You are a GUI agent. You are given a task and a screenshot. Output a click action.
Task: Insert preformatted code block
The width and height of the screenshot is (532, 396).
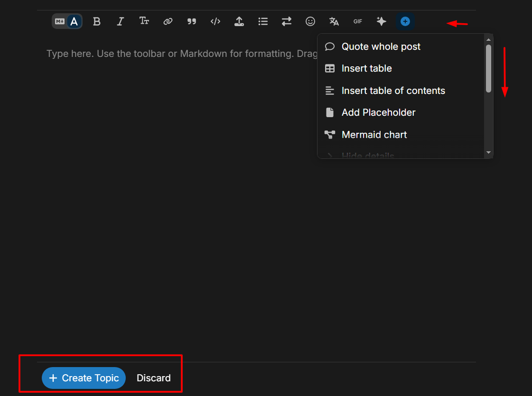215,21
